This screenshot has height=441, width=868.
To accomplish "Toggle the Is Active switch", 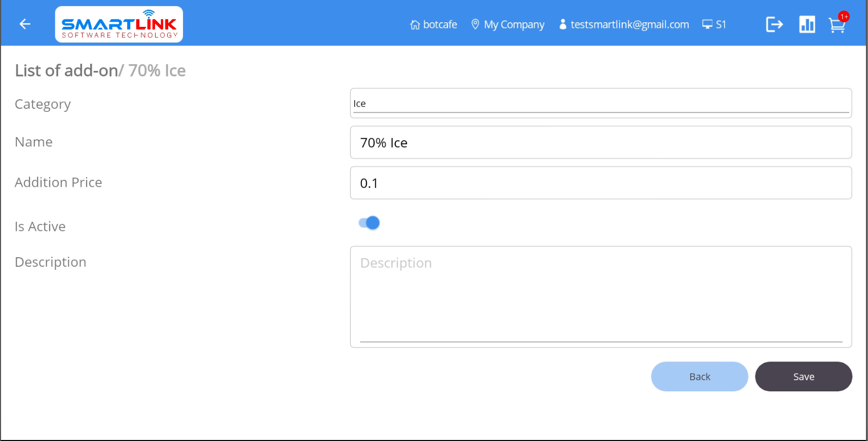I will pyautogui.click(x=369, y=223).
